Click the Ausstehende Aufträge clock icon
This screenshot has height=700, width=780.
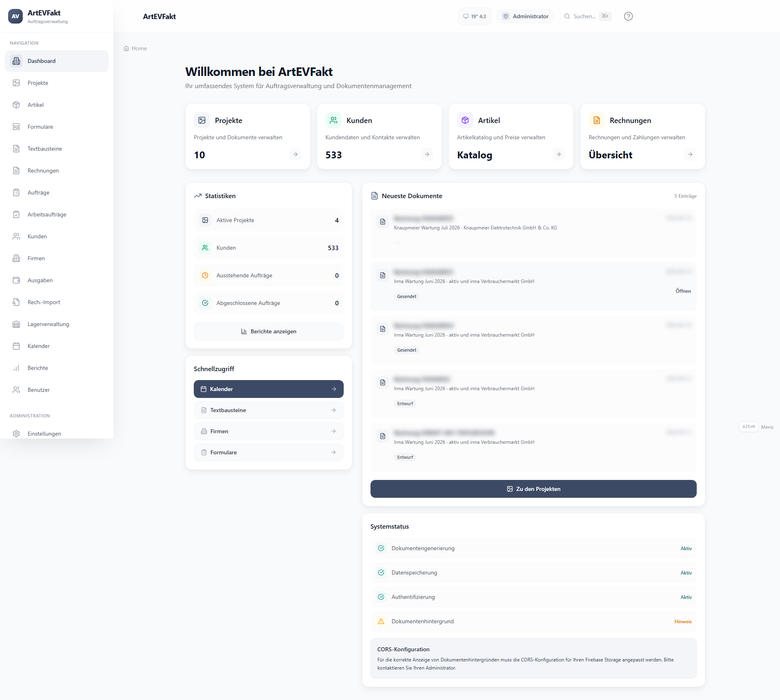(x=205, y=275)
